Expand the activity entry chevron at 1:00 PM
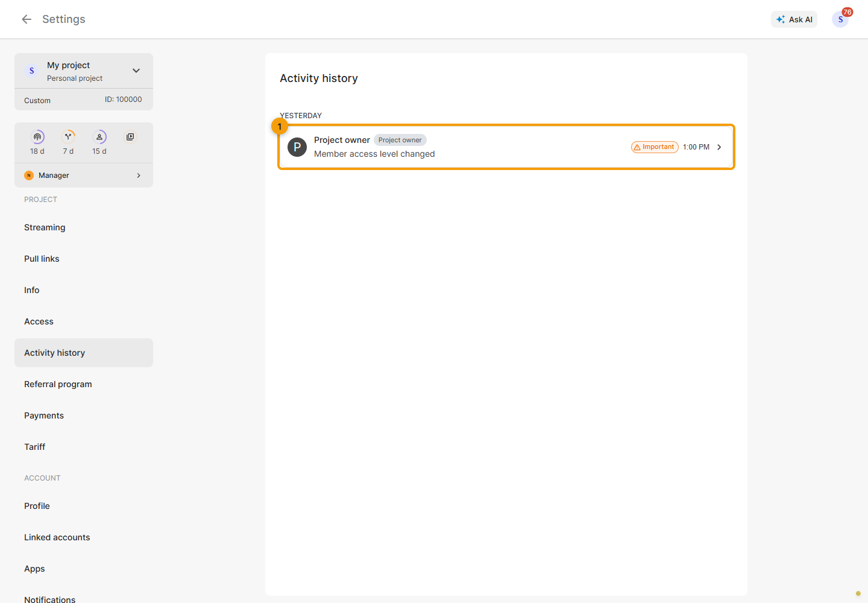868x603 pixels. click(719, 147)
